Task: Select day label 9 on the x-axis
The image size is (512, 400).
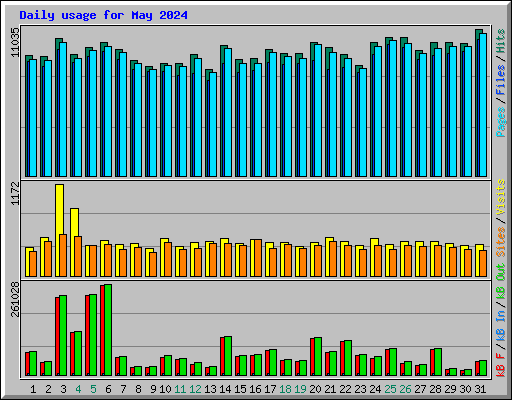Action: click(153, 389)
